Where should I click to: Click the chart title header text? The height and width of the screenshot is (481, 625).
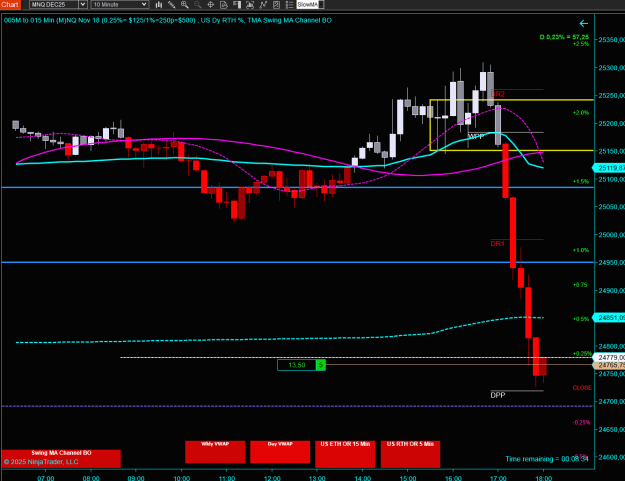[168, 20]
